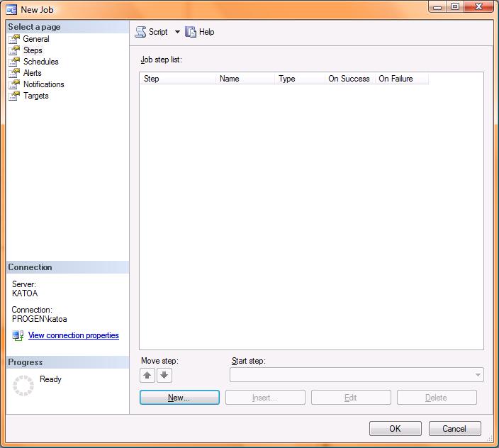
Task: Click the On Success column header
Action: [349, 79]
